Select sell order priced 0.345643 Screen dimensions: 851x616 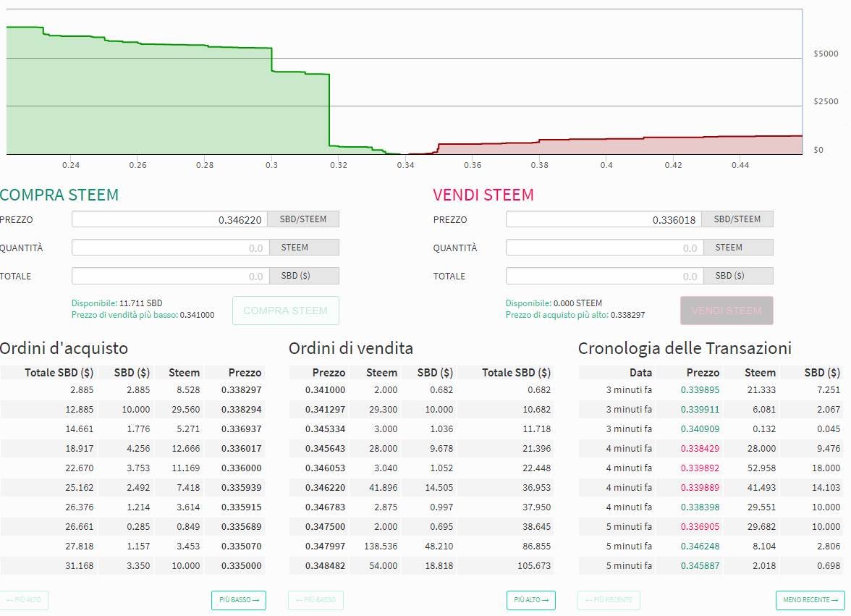click(x=422, y=448)
